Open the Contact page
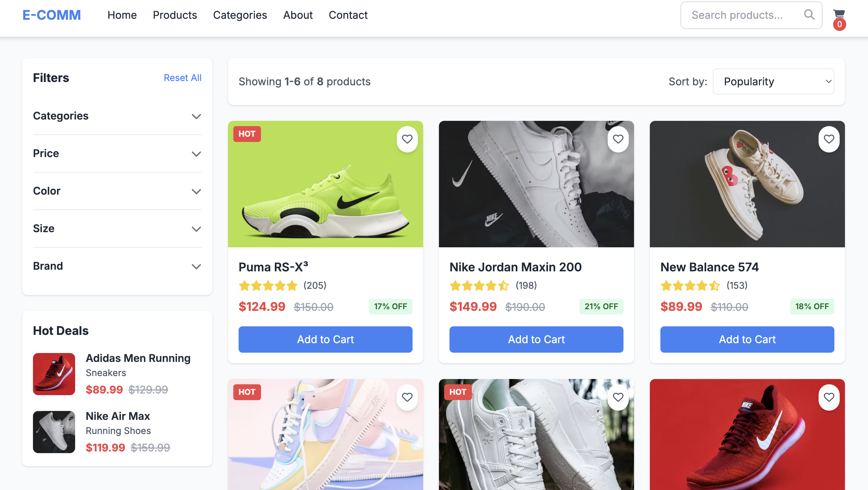 coord(348,15)
